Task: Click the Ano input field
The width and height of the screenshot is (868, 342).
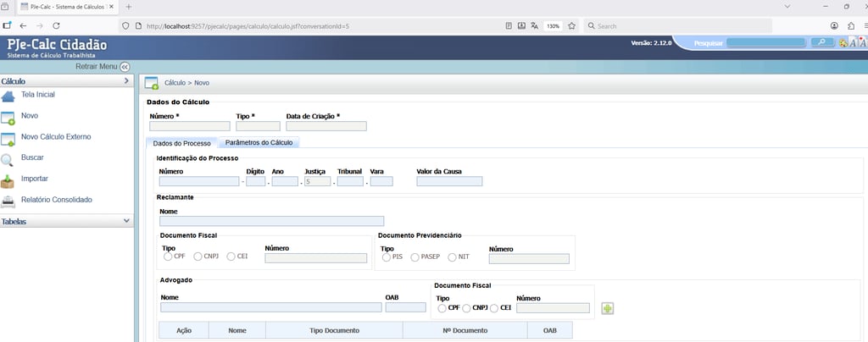Action: 285,181
